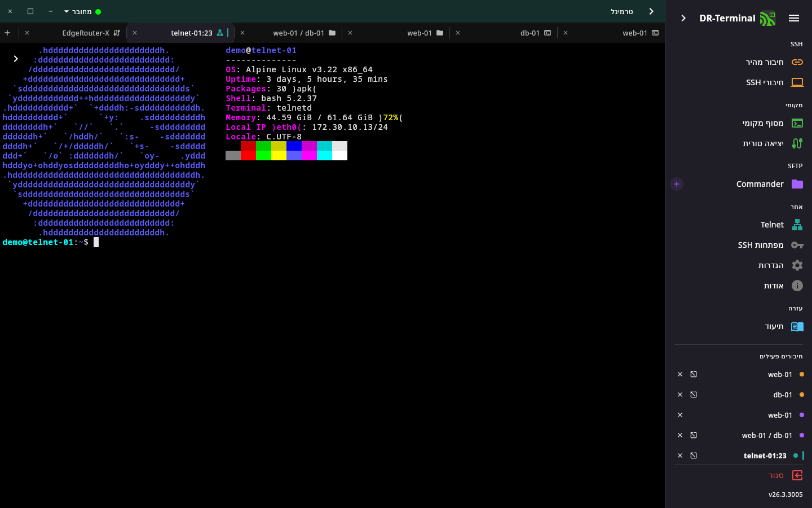The width and height of the screenshot is (812, 508).
Task: Close the telnet-01:23 tab
Action: 135,33
